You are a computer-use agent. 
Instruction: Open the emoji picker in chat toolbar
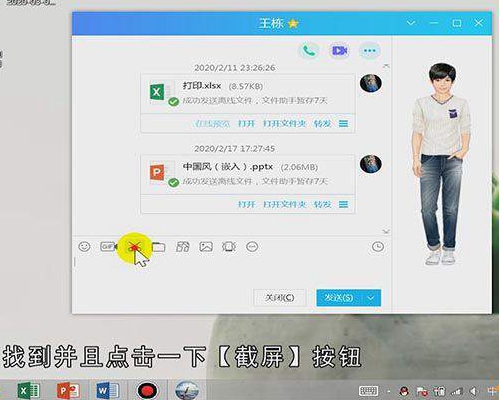point(84,247)
